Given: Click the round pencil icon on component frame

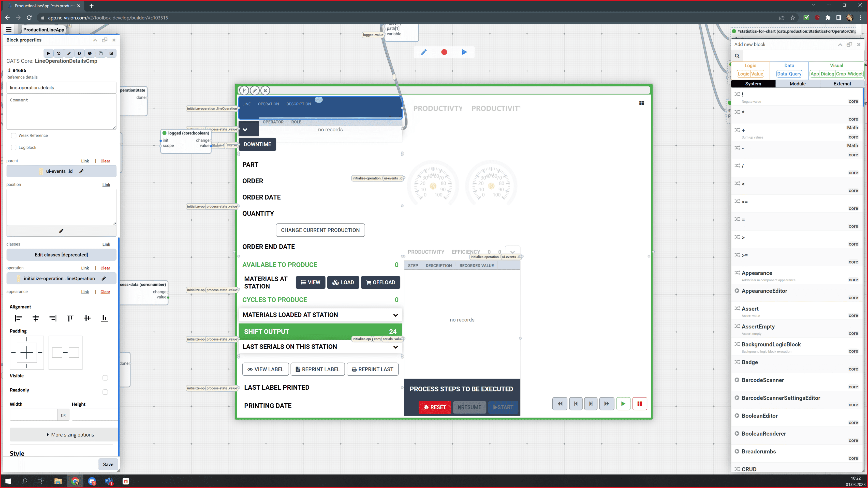Looking at the screenshot, I should tap(255, 90).
